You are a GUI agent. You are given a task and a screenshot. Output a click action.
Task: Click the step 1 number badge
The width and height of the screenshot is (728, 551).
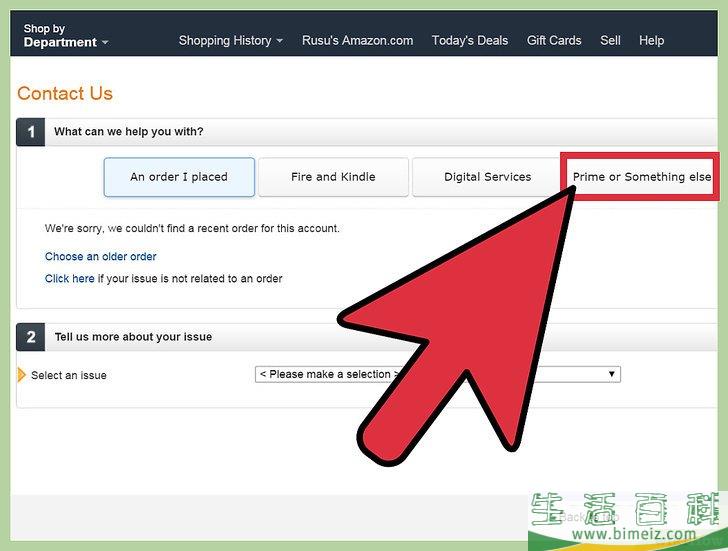[x=31, y=132]
